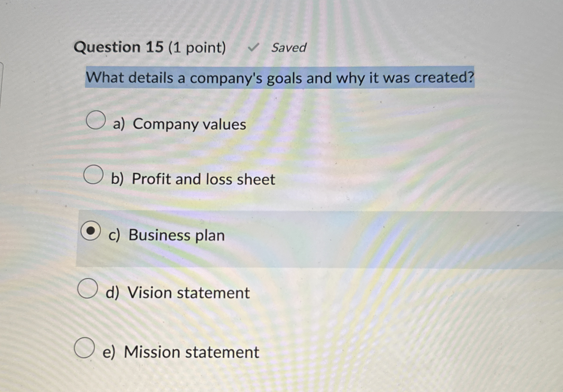Click option letter c next to Business plan
563x392 pixels.
click(x=115, y=235)
